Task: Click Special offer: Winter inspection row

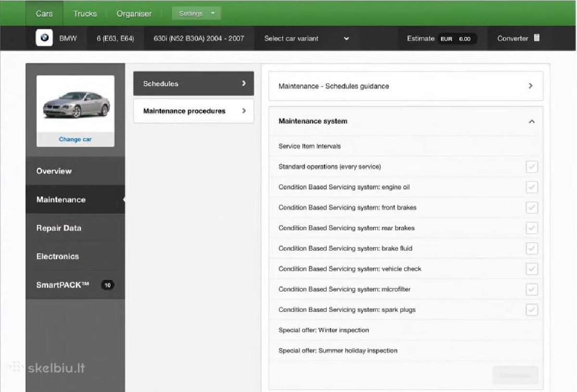Action: [406, 330]
